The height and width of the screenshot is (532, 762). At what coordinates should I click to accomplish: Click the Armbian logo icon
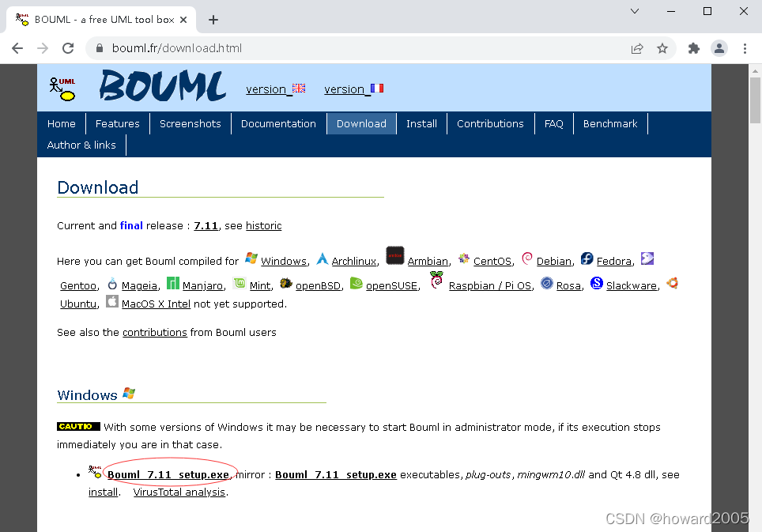395,255
